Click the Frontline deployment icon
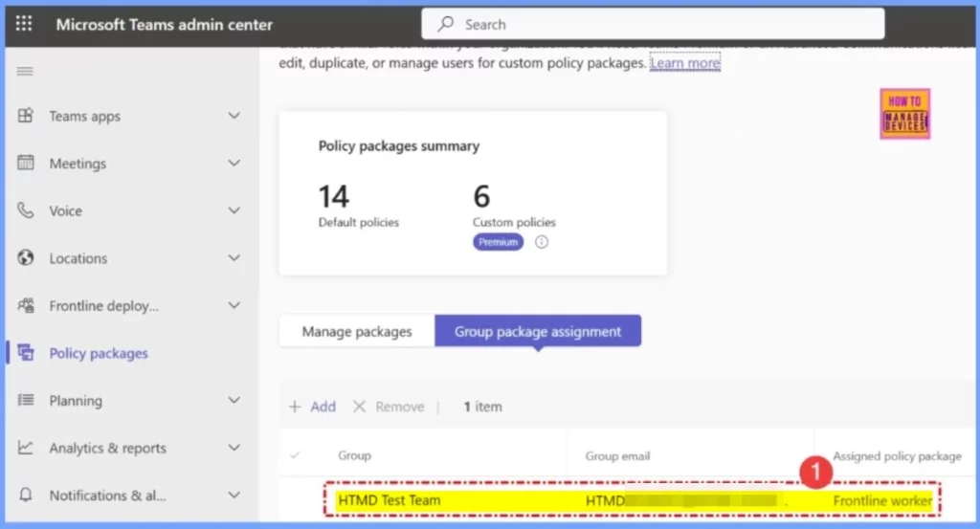Viewport: 980px width, 529px height. coord(26,305)
